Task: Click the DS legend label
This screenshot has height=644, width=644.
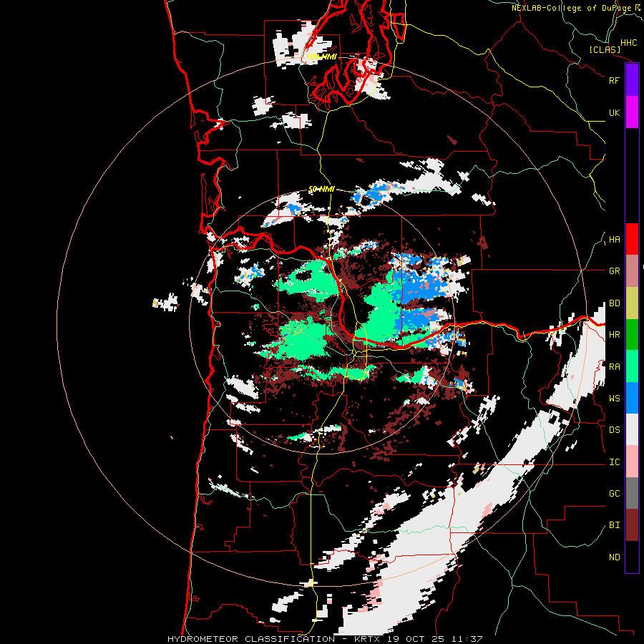Action: tap(615, 430)
